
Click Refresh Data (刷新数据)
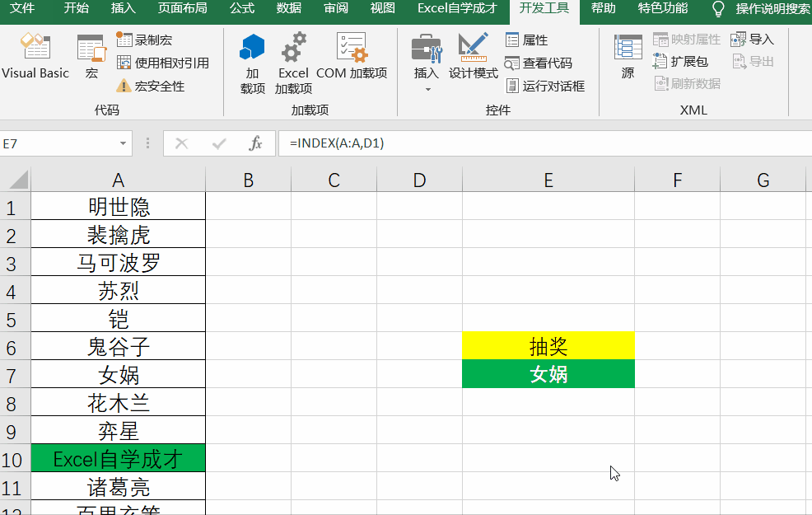pyautogui.click(x=687, y=83)
